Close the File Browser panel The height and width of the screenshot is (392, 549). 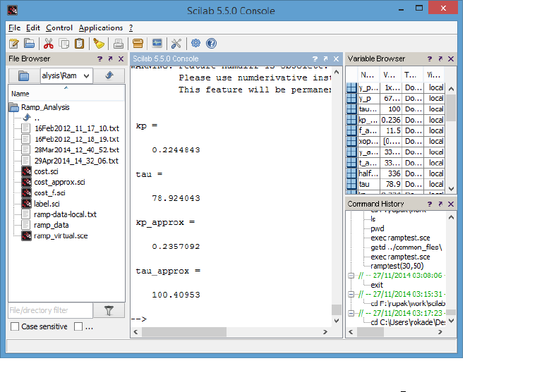121,59
